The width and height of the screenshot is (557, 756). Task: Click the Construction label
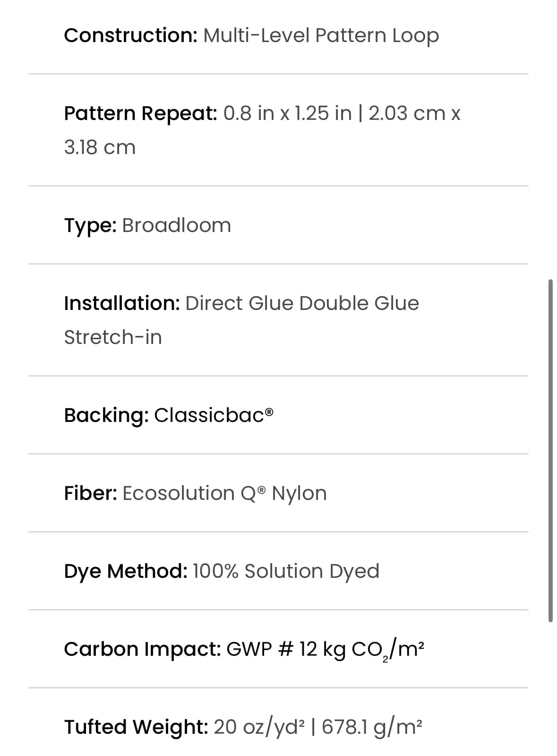[x=131, y=35]
